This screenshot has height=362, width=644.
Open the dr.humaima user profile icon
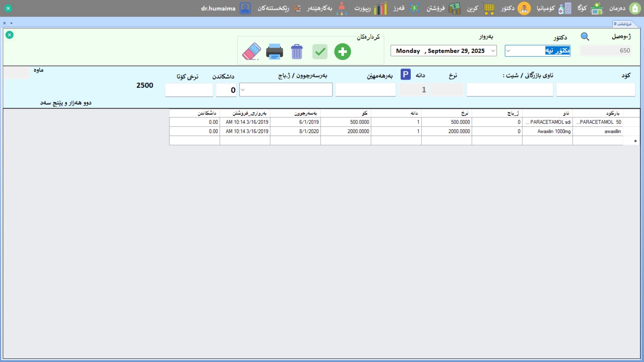point(245,8)
